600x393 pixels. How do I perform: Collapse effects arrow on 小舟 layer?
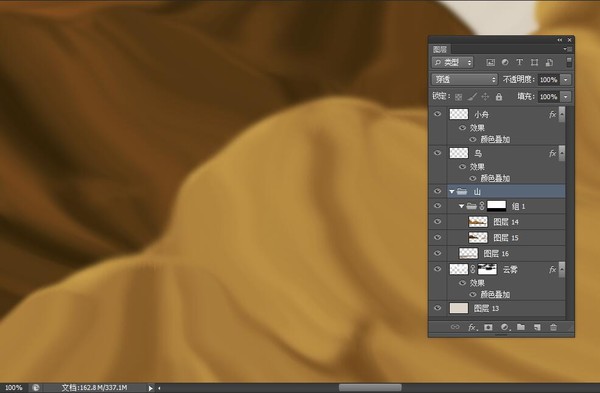pyautogui.click(x=562, y=114)
